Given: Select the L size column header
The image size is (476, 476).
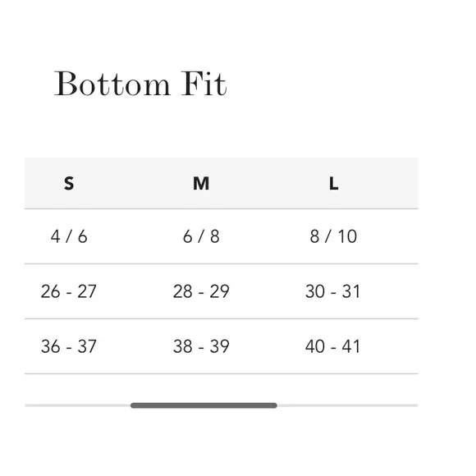Looking at the screenshot, I should pos(334,183).
